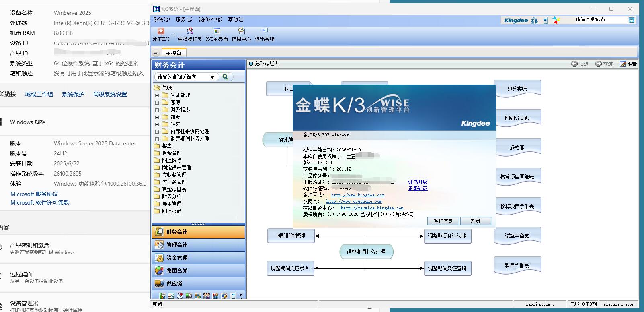Expand the 凭证处理 tree node
The image size is (644, 312).
click(x=157, y=95)
